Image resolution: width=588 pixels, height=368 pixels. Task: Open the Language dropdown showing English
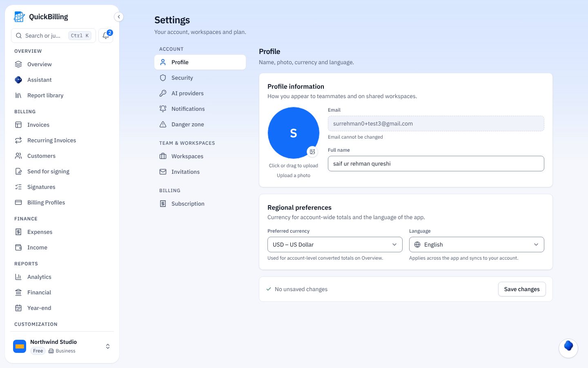tap(477, 245)
